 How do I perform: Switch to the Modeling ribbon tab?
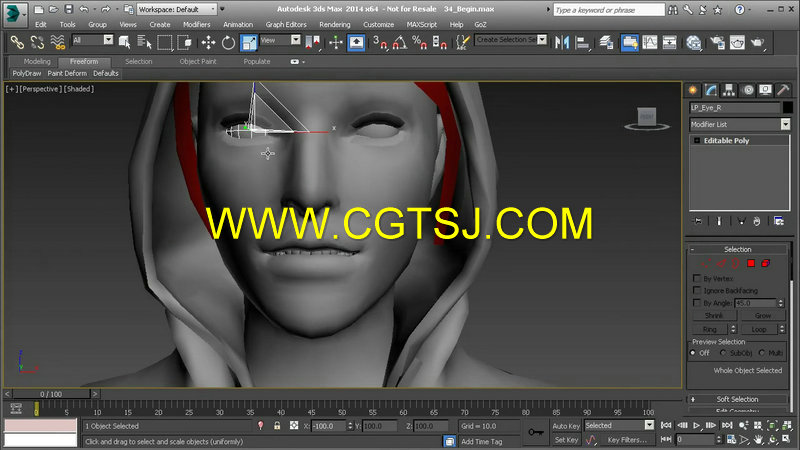point(37,61)
